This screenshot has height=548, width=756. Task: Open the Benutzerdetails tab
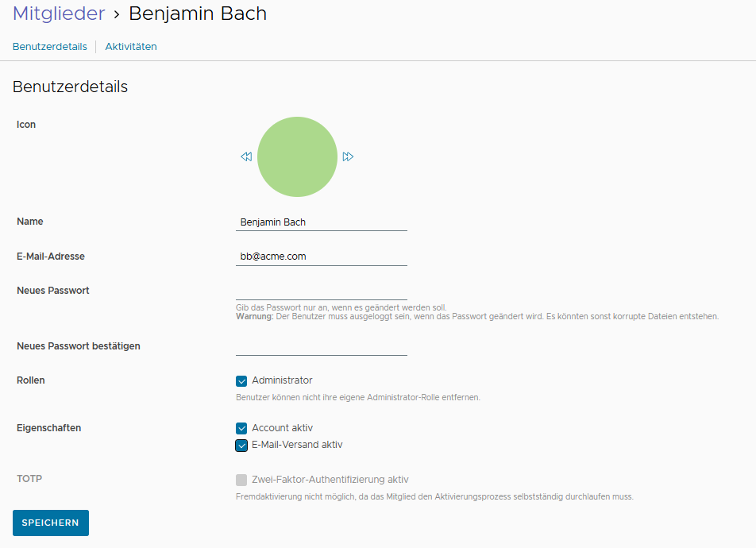coord(50,47)
